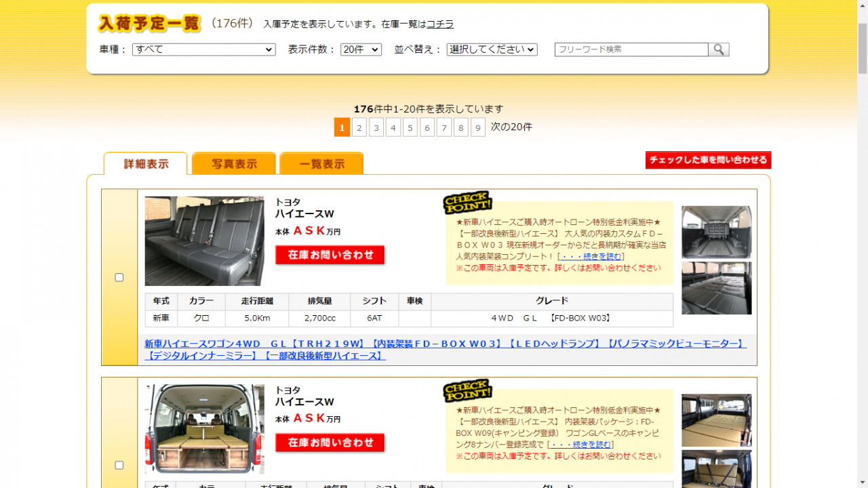Click the 2,700cc displacement cell

[319, 319]
